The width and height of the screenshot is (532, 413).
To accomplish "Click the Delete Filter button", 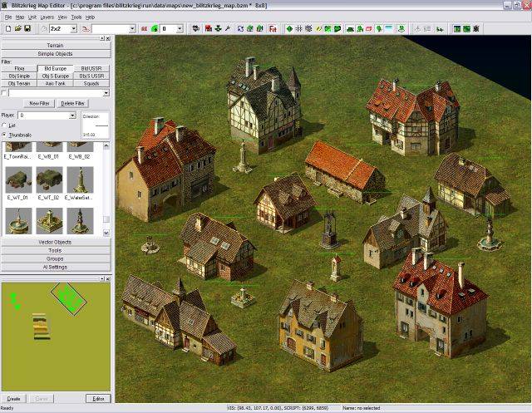I will click(73, 102).
